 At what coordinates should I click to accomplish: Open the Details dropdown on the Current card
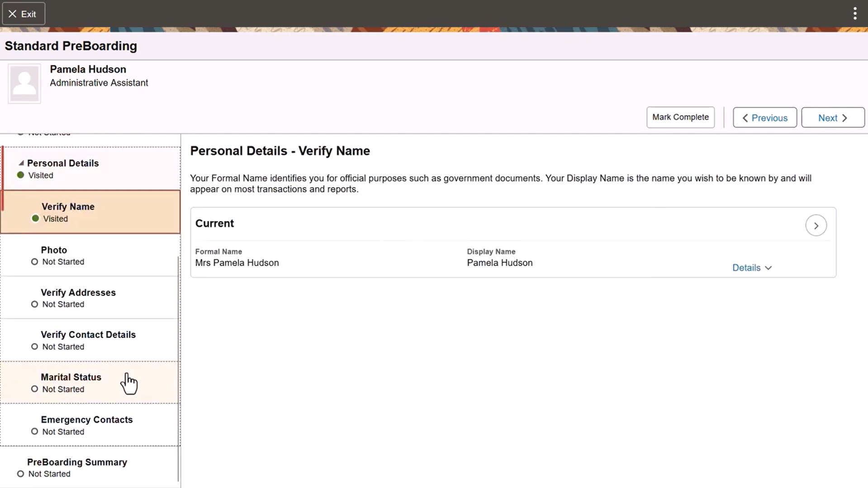(x=751, y=267)
